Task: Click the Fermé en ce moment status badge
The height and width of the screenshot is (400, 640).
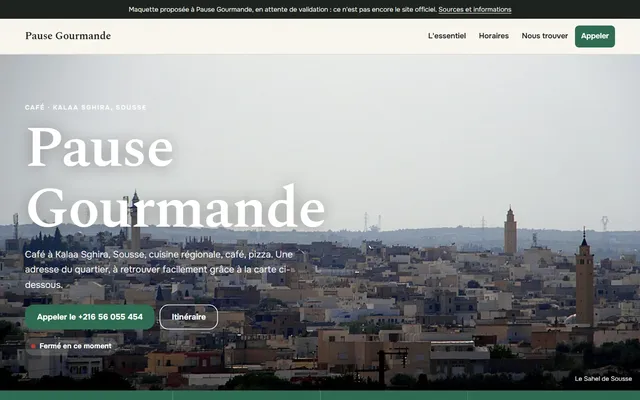Action: click(x=71, y=346)
